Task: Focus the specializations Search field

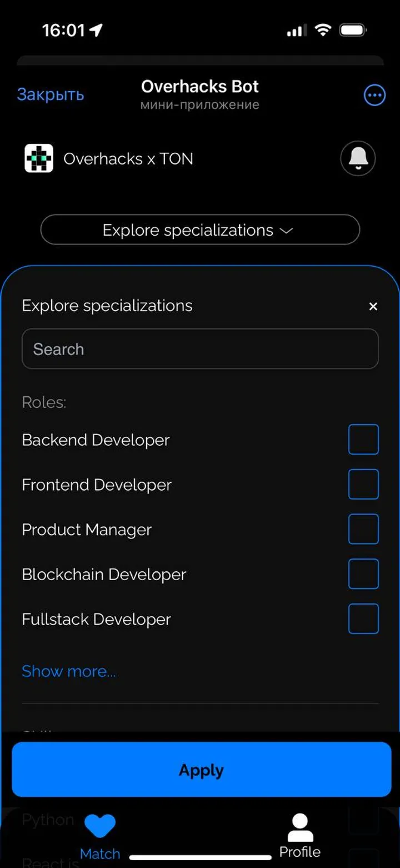Action: click(x=200, y=349)
